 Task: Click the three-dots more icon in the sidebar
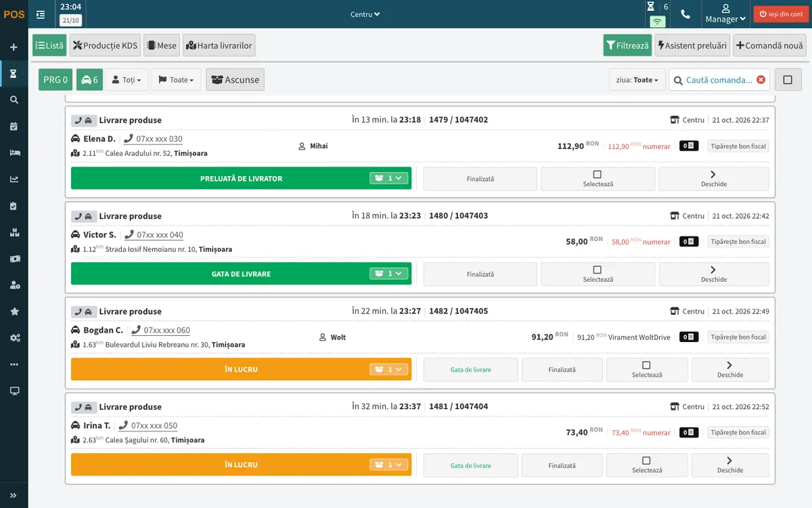[x=14, y=364]
